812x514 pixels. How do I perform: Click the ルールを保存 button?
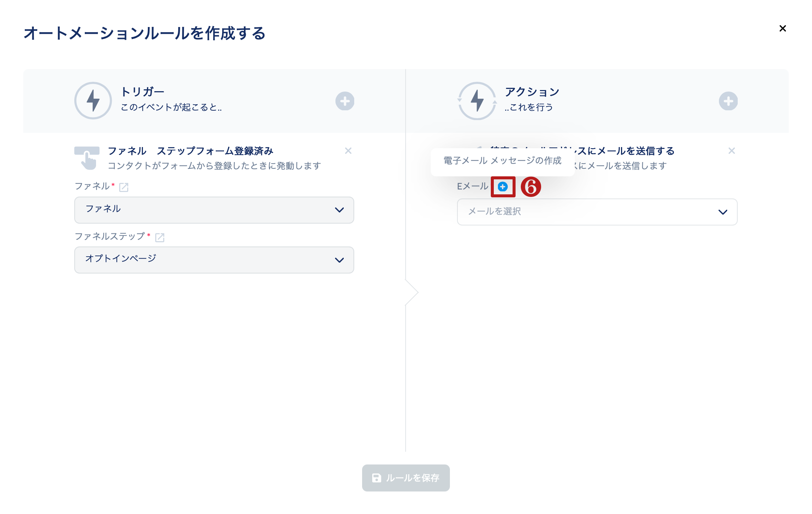coord(406,478)
